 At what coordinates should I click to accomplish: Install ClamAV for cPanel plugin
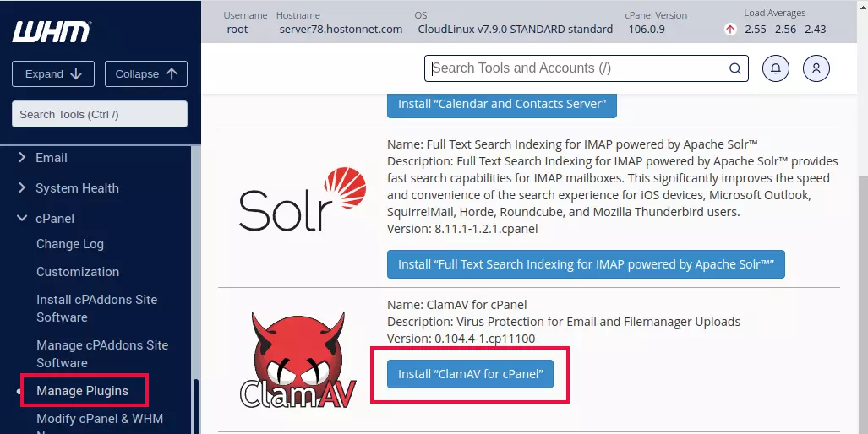coord(470,374)
